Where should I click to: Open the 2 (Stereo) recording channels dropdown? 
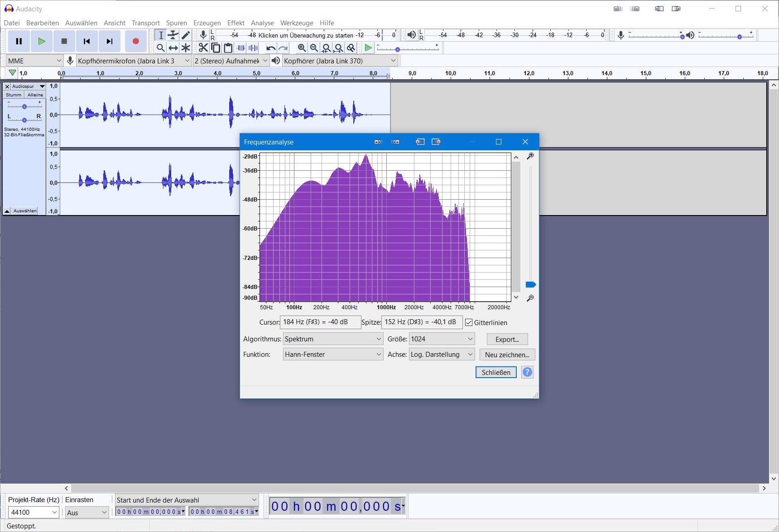tap(231, 61)
